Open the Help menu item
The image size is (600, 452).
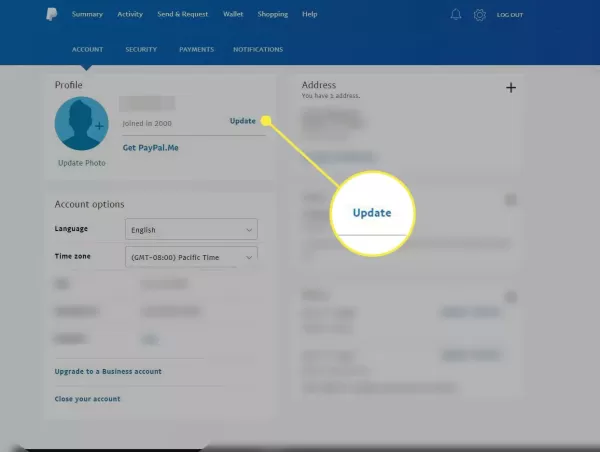pos(310,14)
